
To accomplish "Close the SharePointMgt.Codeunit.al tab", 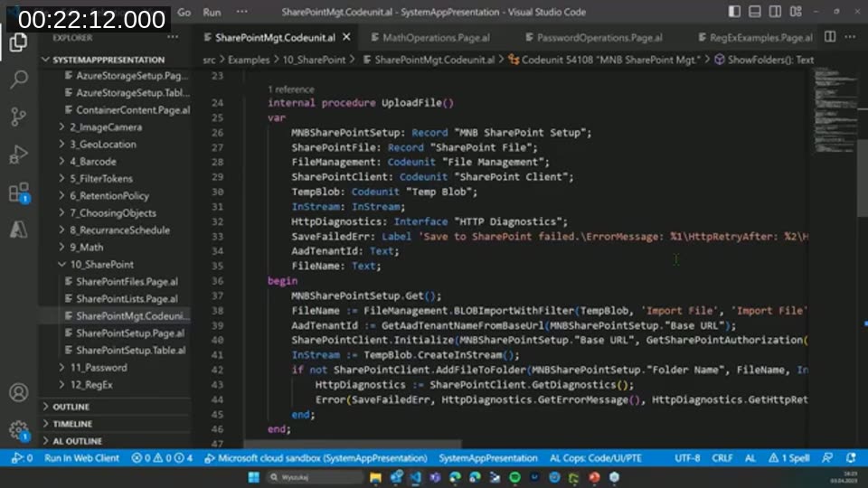I will click(346, 37).
